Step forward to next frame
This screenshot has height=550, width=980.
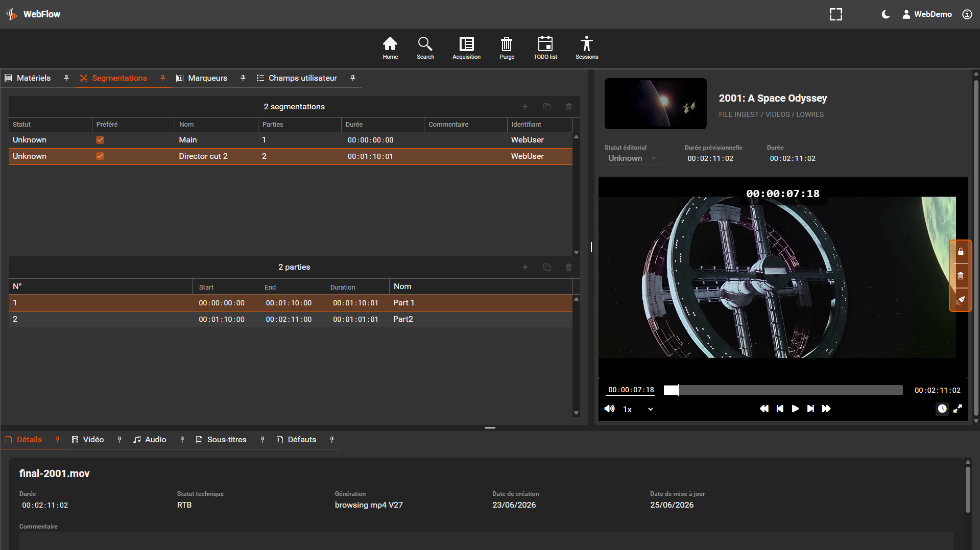pyautogui.click(x=810, y=409)
